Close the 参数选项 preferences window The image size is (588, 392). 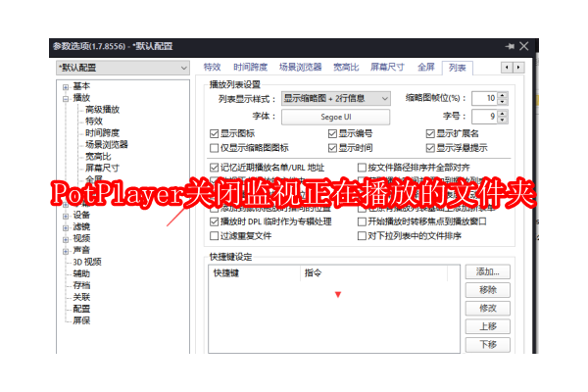pos(524,46)
